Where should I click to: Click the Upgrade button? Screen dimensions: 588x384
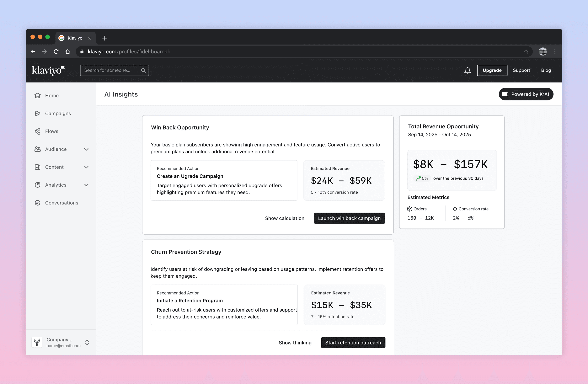492,70
